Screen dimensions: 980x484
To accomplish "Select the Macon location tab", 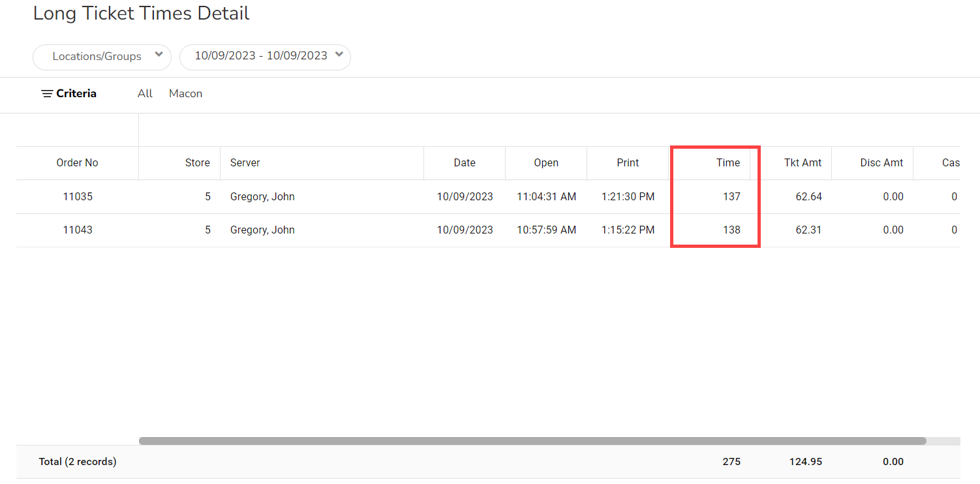I will [x=185, y=94].
